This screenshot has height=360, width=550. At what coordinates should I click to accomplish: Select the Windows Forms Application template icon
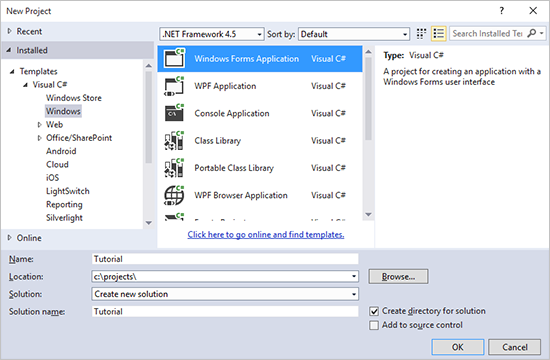click(x=174, y=58)
